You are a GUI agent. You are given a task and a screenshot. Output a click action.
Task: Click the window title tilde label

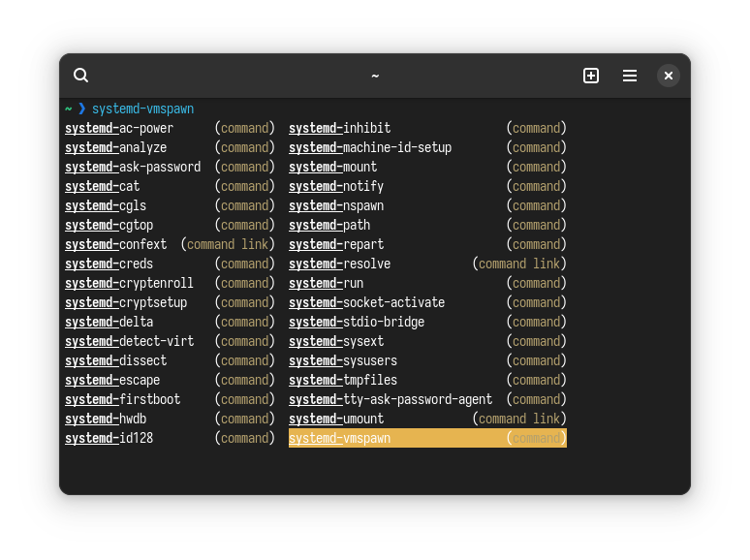click(x=375, y=76)
